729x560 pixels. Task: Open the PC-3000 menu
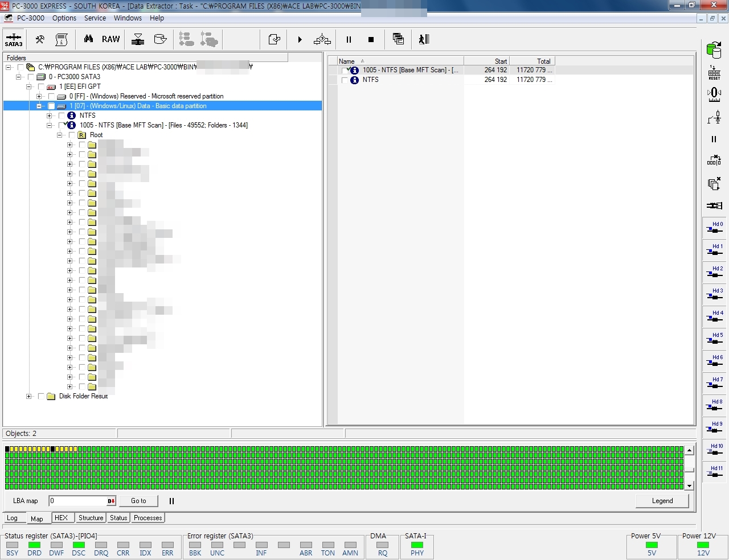click(x=31, y=18)
